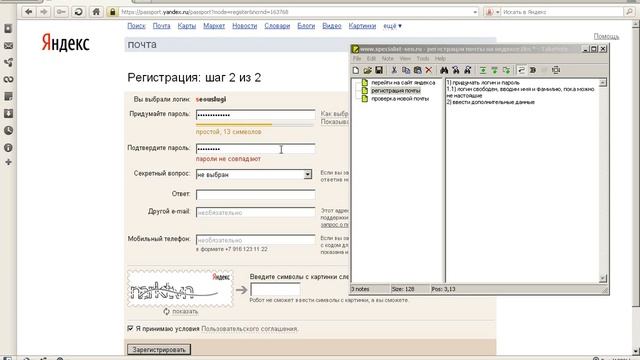Create a new file in TreePad toolbar
Viewport: 640px width, 360px height.
coord(356,70)
